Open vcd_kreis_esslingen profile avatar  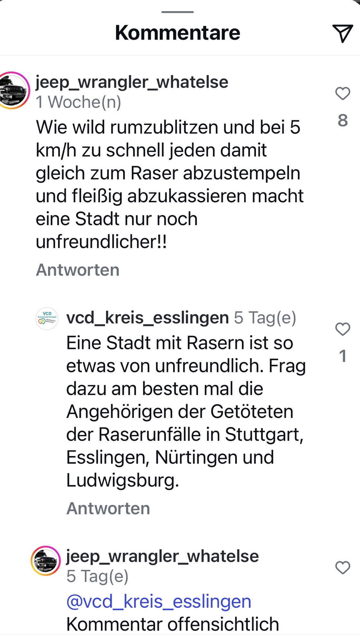pyautogui.click(x=47, y=319)
